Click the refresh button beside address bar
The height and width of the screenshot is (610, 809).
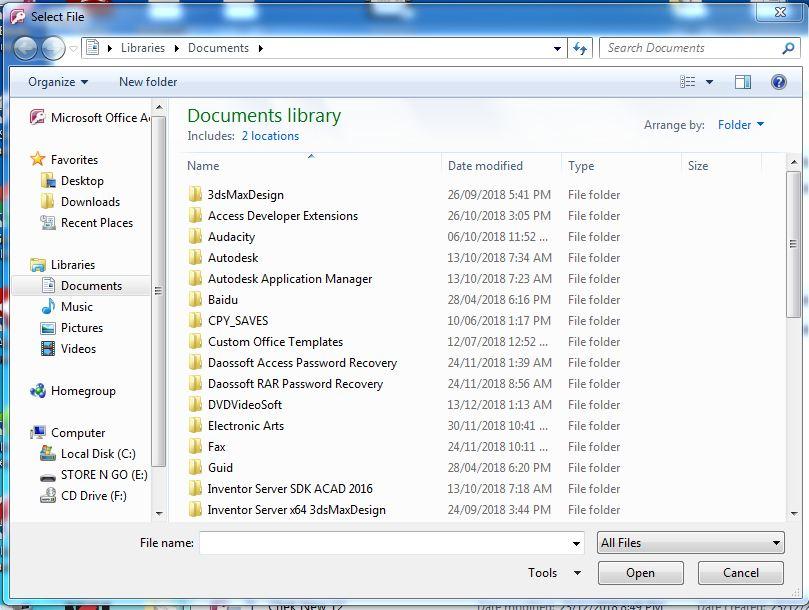(x=581, y=48)
